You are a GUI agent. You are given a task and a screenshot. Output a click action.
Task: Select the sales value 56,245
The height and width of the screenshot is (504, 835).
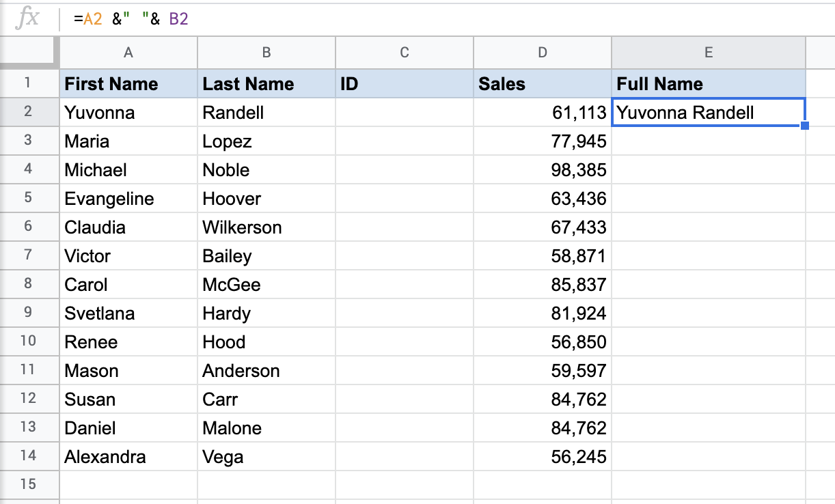click(543, 456)
